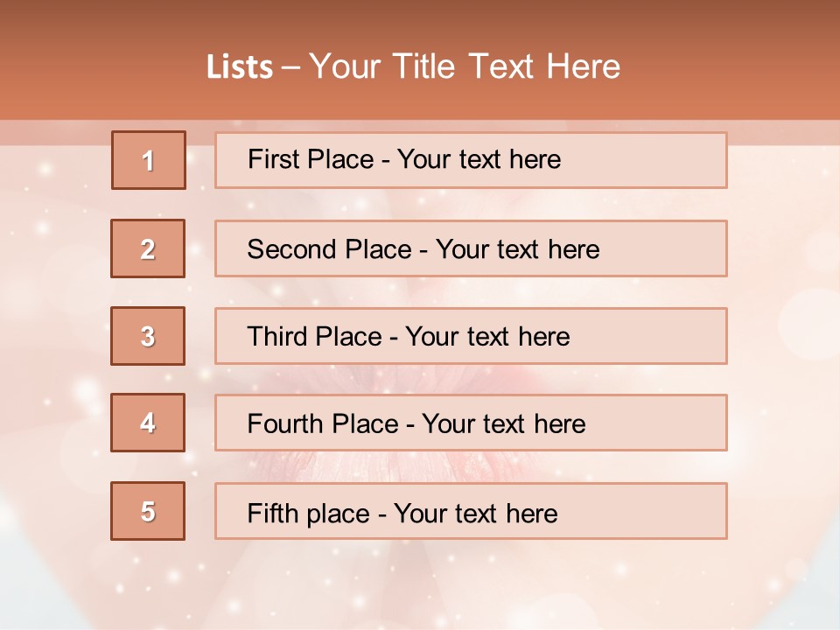Select the number 4 box
The width and height of the screenshot is (840, 630).
pyautogui.click(x=148, y=423)
